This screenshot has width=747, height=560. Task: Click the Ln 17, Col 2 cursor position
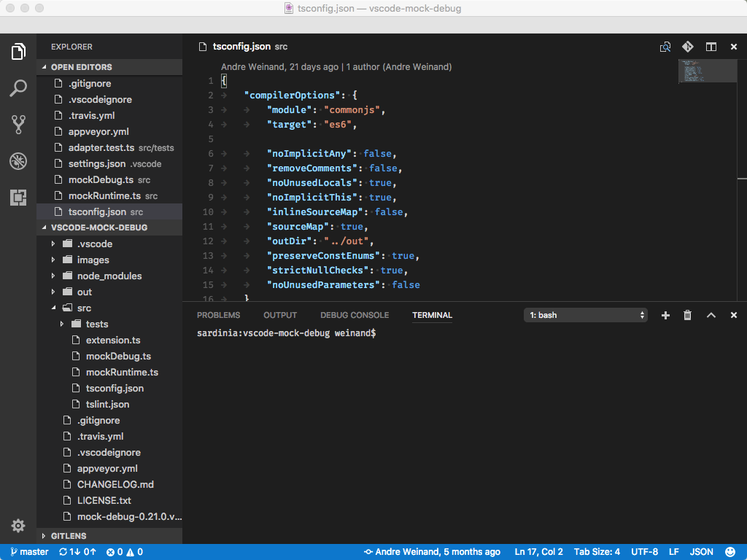tap(538, 552)
